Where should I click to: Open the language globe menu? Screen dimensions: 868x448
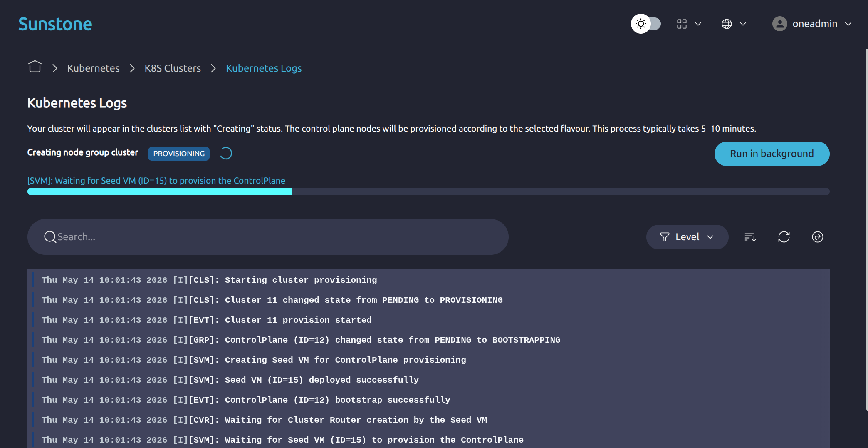pos(734,24)
